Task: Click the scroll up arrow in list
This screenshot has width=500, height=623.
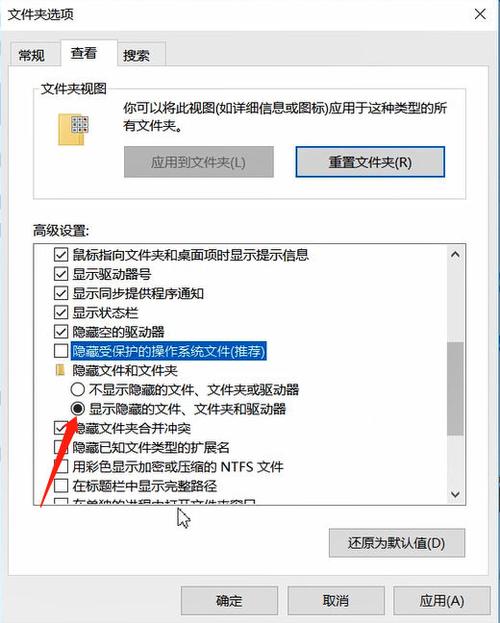Action: [455, 254]
